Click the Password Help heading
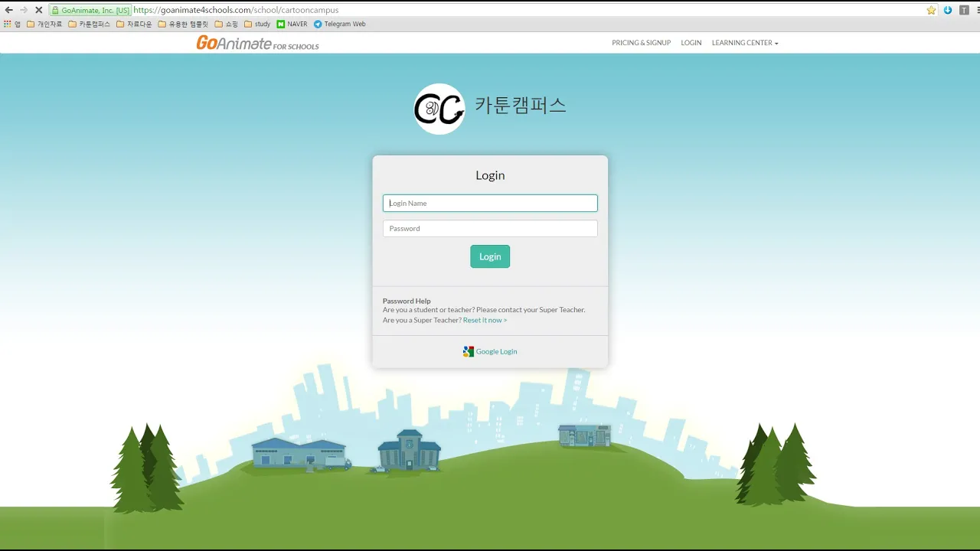 tap(407, 301)
